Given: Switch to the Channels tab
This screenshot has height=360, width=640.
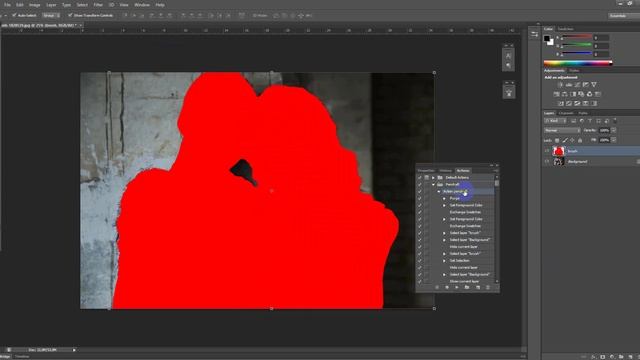Looking at the screenshot, I should click(x=566, y=113).
